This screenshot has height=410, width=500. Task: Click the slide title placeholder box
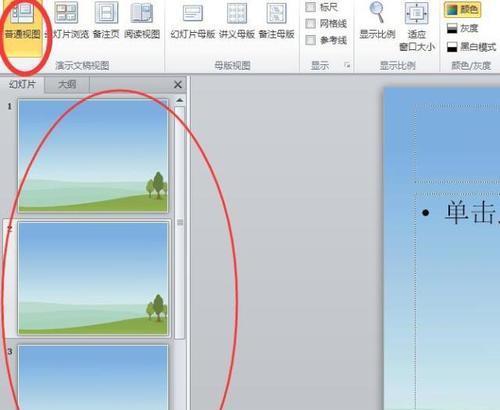[x=457, y=143]
